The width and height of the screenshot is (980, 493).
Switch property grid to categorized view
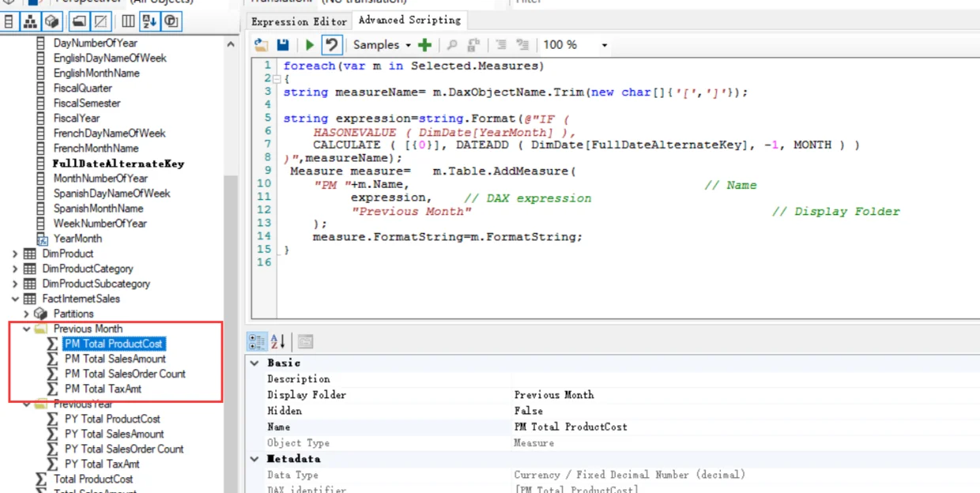[x=258, y=341]
